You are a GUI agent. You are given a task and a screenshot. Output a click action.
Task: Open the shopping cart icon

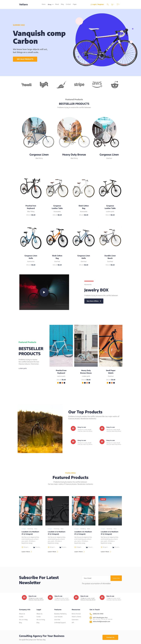pyautogui.click(x=112, y=4)
